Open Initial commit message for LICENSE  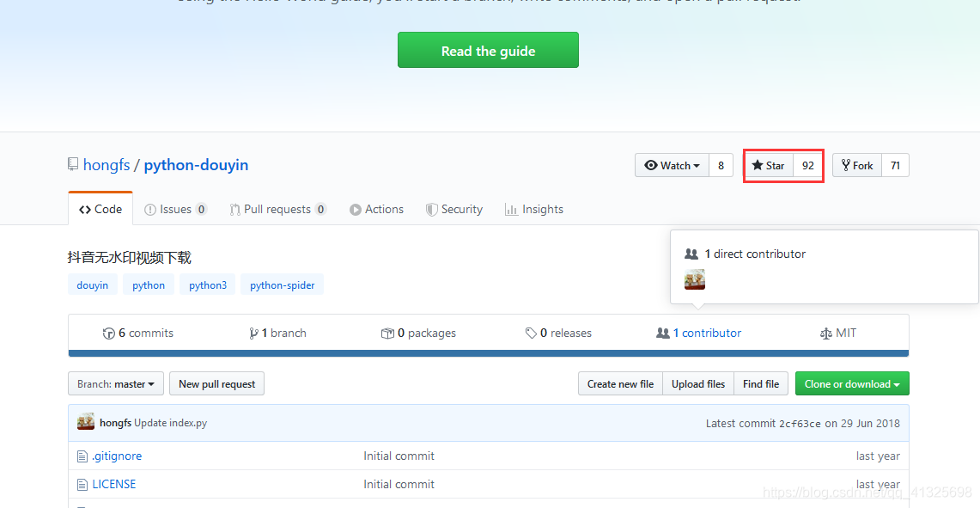(x=399, y=484)
